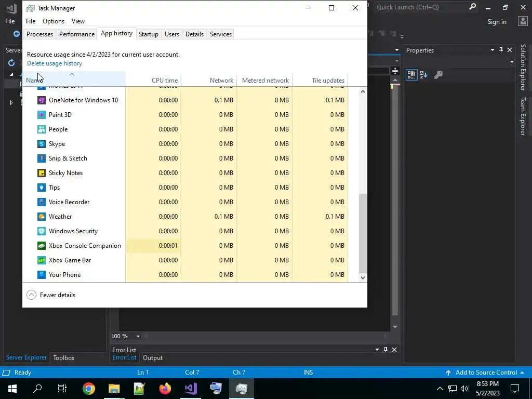532x399 pixels.
Task: Switch to the Users tab
Action: tap(172, 34)
